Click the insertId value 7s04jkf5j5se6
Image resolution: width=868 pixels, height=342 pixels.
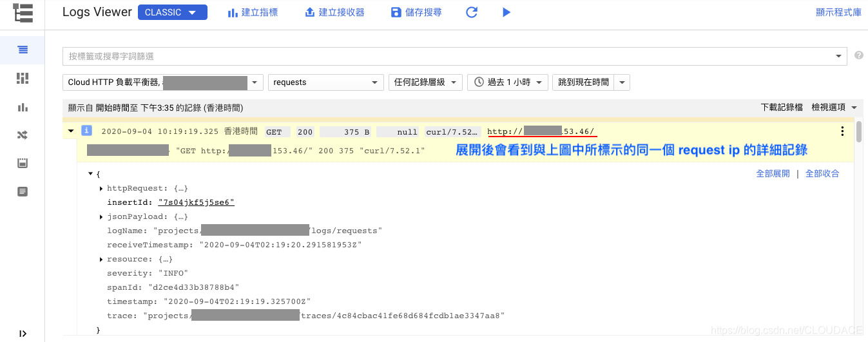(197, 202)
